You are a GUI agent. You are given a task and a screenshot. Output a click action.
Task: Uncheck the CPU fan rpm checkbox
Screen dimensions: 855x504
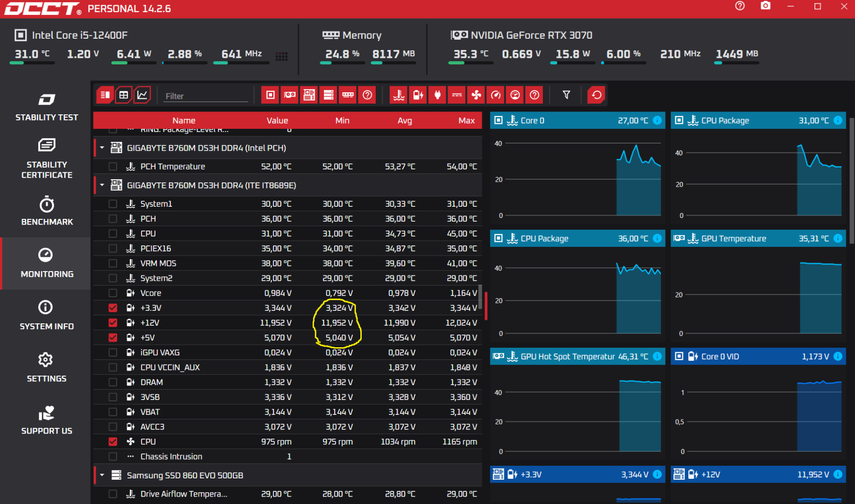click(x=113, y=441)
